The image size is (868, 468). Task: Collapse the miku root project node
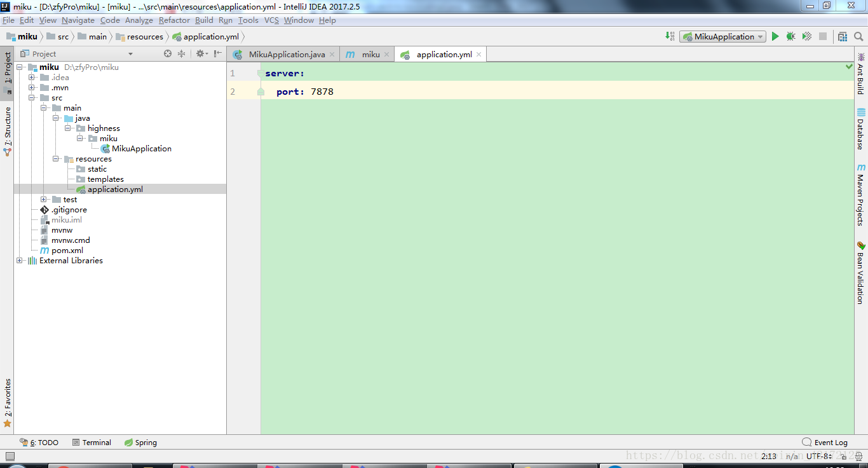(x=20, y=67)
